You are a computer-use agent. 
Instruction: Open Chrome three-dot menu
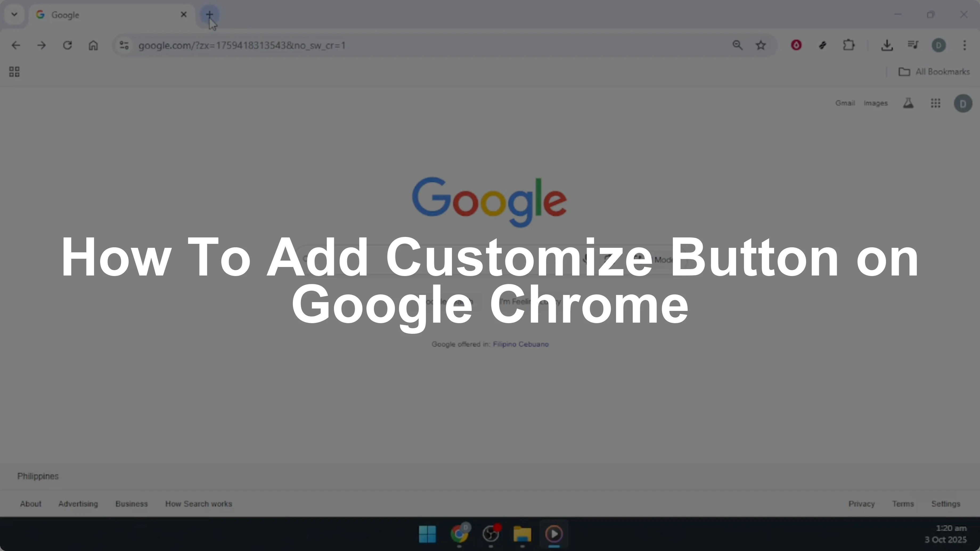point(964,46)
